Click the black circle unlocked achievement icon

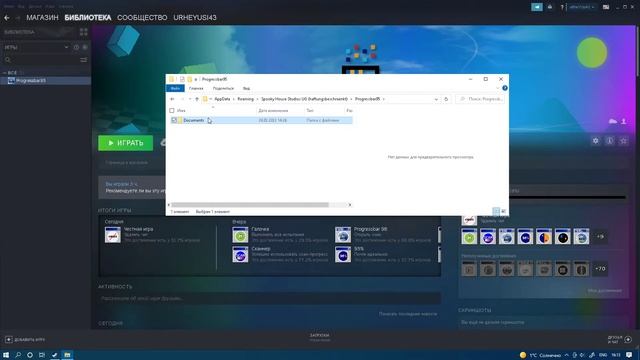(562, 237)
